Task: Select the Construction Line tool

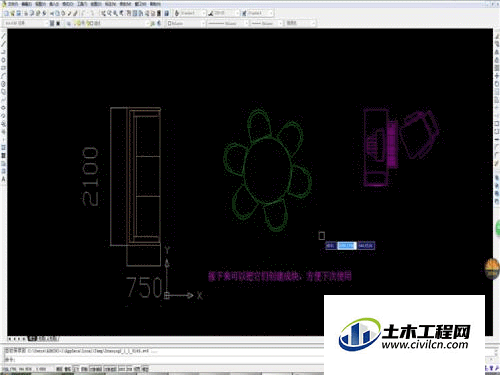Action: click(x=4, y=44)
